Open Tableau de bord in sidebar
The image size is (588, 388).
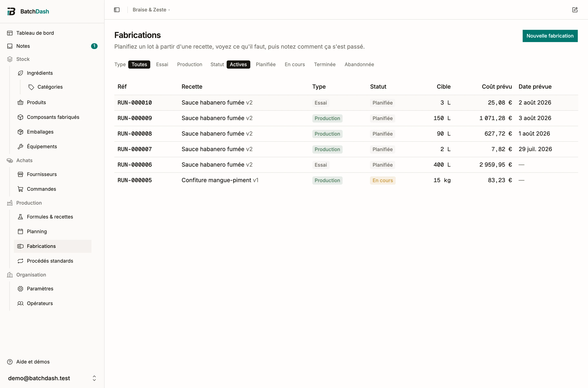[x=35, y=33]
